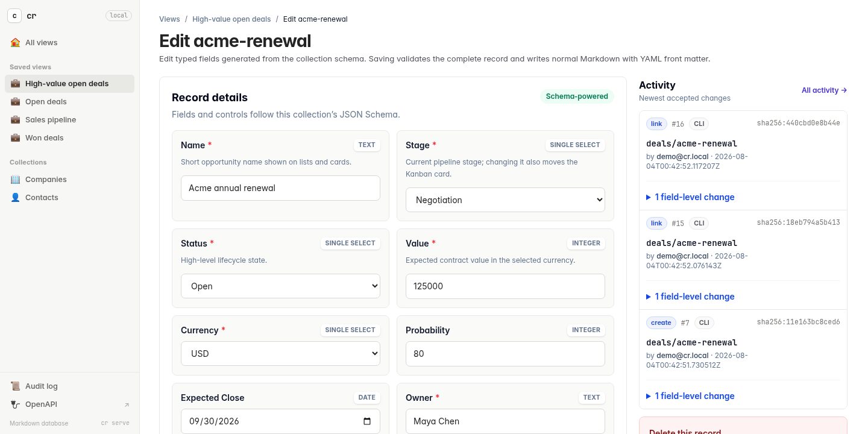Open the Currency dropdown showing USD
The width and height of the screenshot is (868, 434).
[x=280, y=354]
